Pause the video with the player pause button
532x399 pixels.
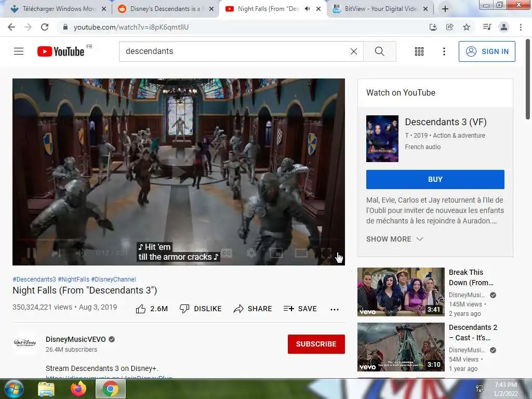[31, 253]
